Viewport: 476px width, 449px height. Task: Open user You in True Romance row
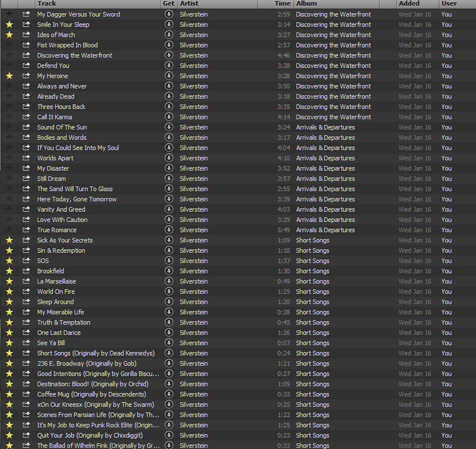(x=446, y=230)
